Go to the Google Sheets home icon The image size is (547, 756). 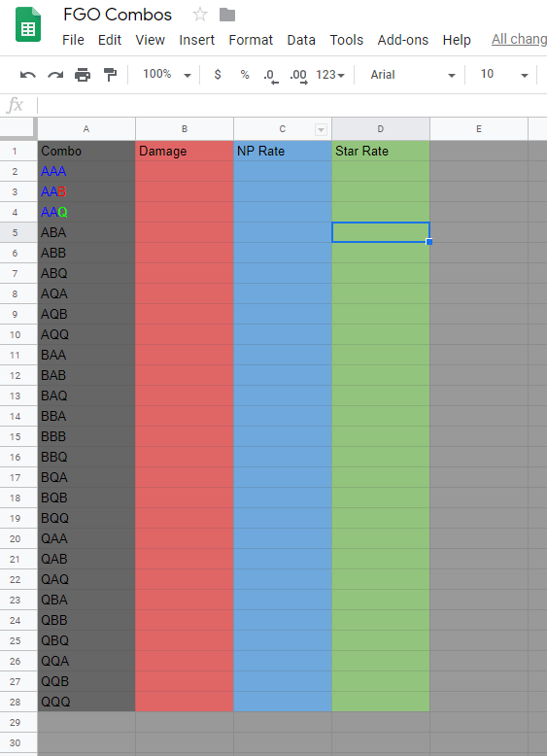pos(28,24)
